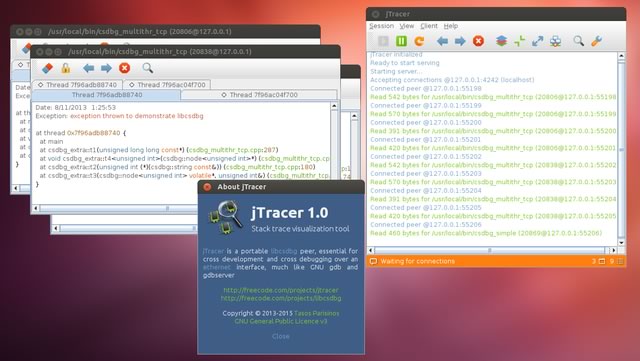Click the green collapse-arrows icon in jTracer
Viewport: 640px width, 361px height.
click(519, 41)
